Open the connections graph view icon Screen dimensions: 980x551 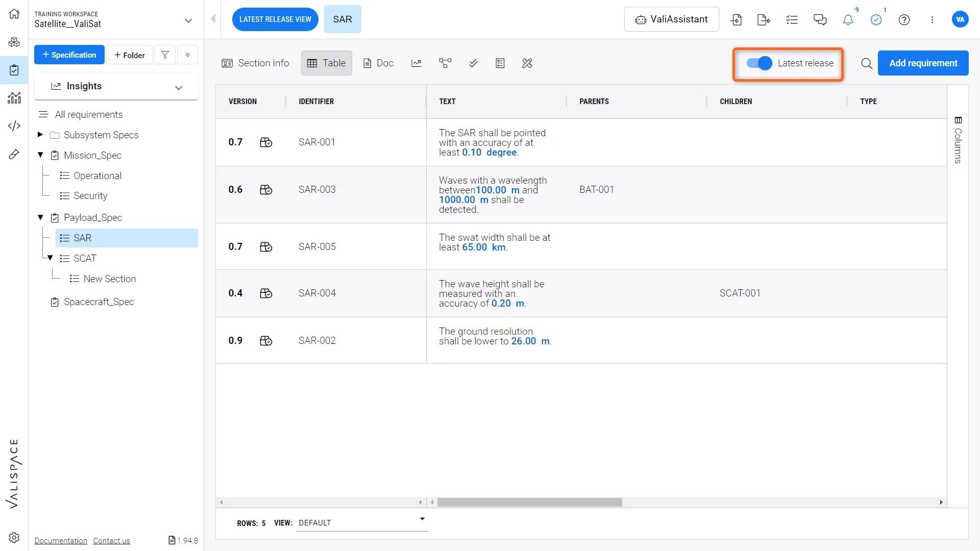click(x=445, y=63)
